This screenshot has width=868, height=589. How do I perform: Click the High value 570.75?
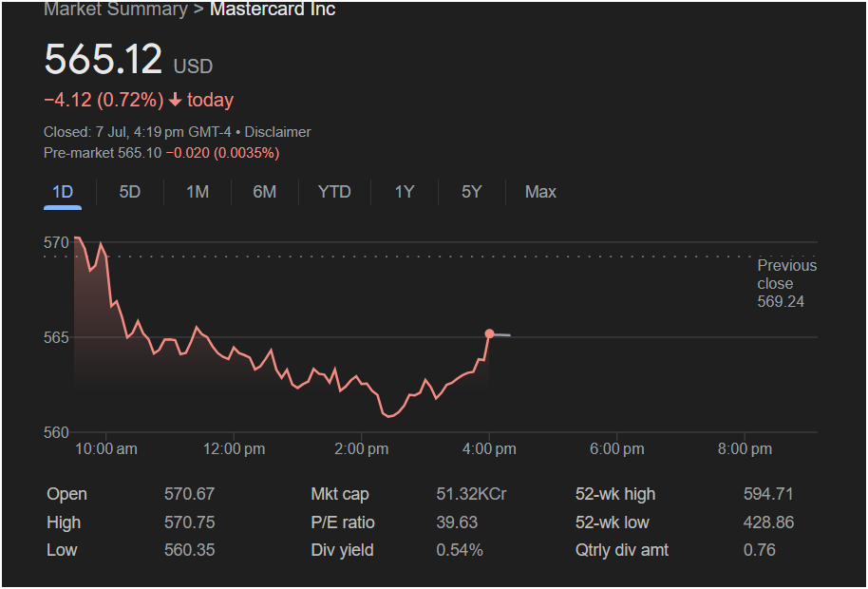pyautogui.click(x=189, y=522)
